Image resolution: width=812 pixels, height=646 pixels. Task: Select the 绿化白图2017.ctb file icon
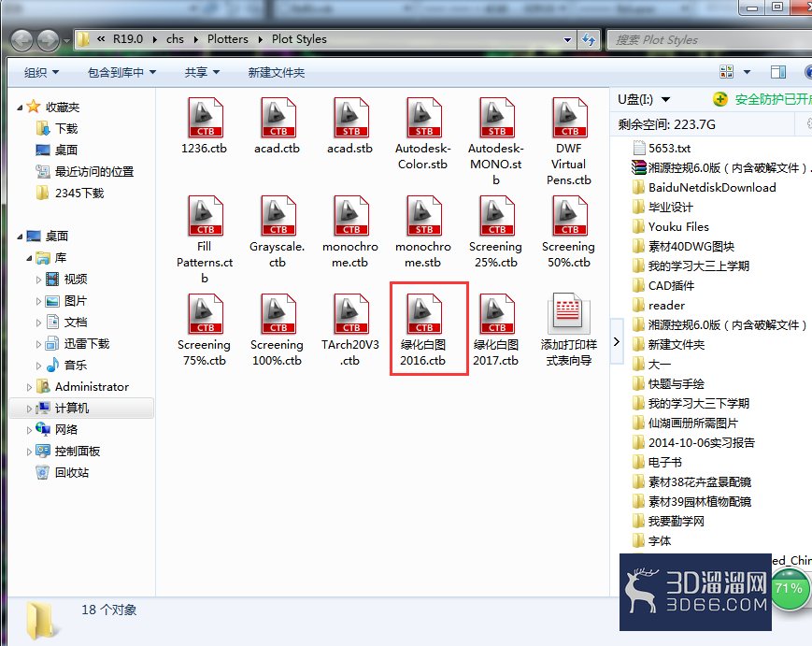[496, 314]
